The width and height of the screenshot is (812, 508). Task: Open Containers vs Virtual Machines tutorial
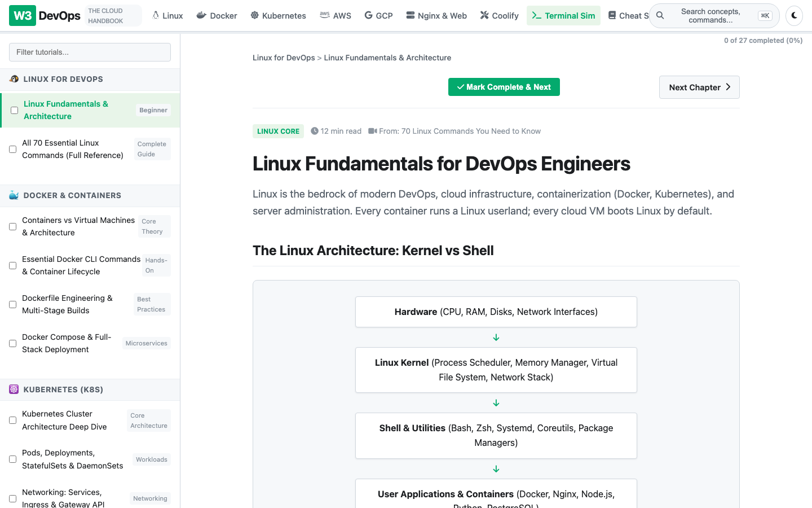[x=78, y=226]
